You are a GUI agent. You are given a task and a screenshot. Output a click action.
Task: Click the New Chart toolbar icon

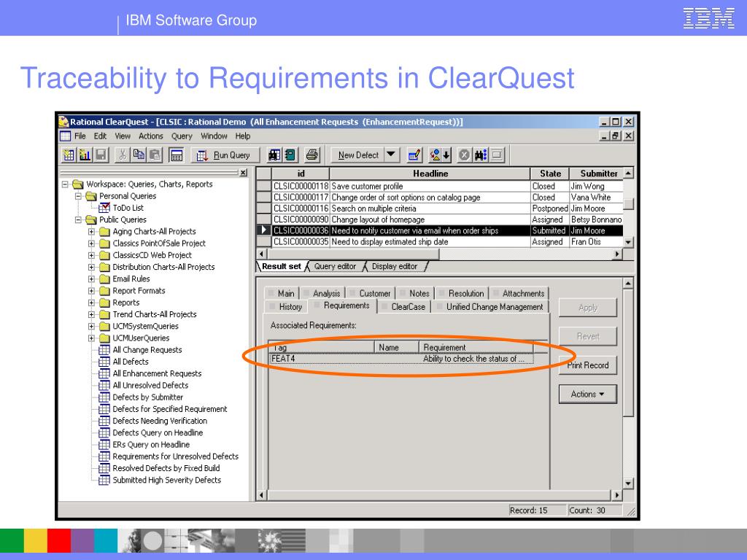pos(85,155)
